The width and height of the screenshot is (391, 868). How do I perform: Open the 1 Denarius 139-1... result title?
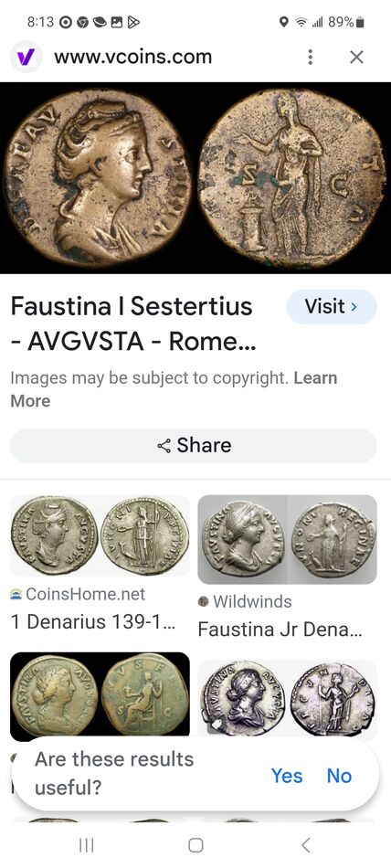click(93, 622)
